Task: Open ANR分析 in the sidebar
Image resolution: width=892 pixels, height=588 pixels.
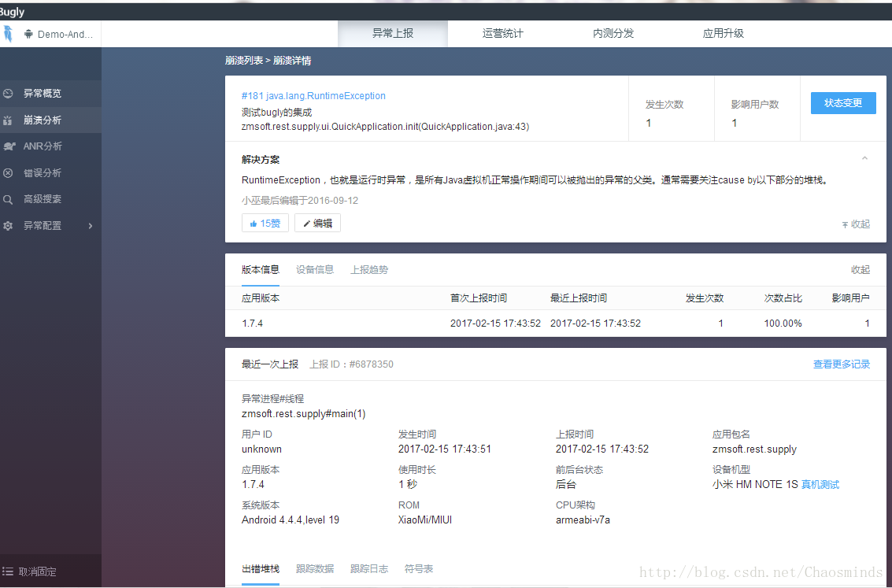Action: [x=50, y=146]
